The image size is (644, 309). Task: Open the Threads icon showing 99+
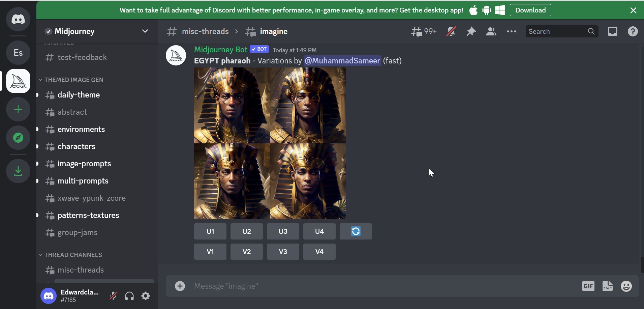pos(424,31)
